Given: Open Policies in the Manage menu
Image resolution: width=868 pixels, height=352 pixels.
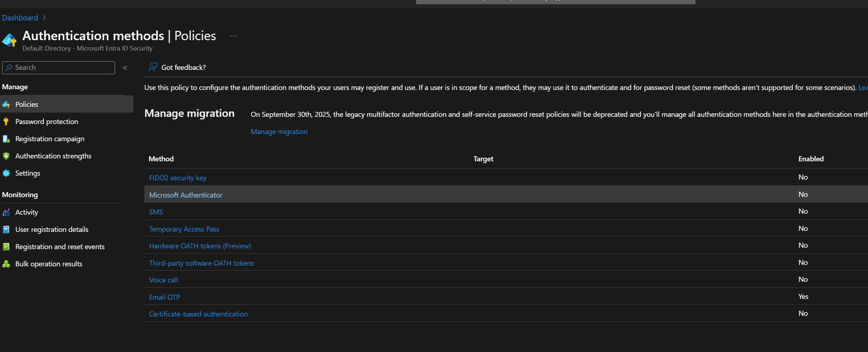Looking at the screenshot, I should pyautogui.click(x=67, y=104).
